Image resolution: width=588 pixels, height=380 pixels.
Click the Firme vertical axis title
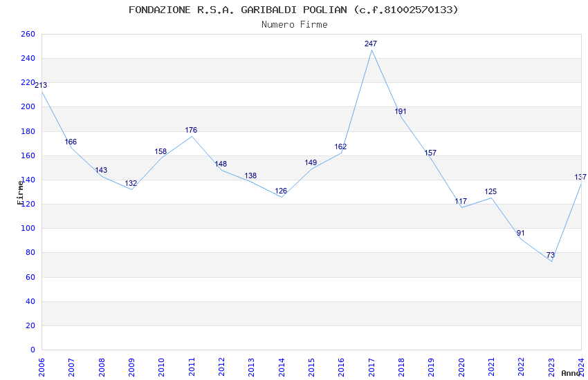pos(20,193)
